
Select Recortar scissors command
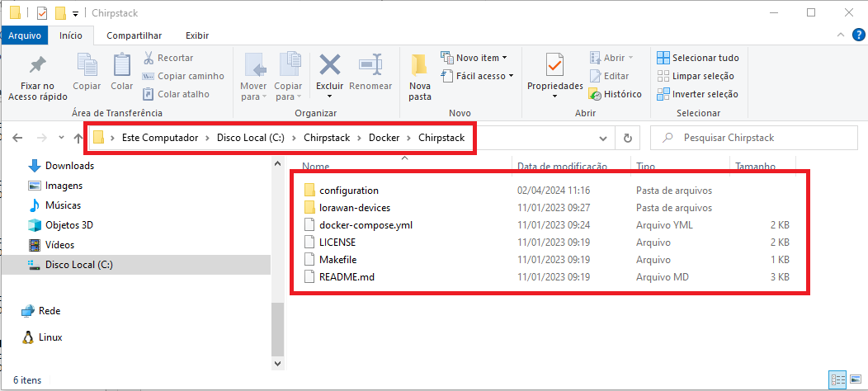[168, 58]
